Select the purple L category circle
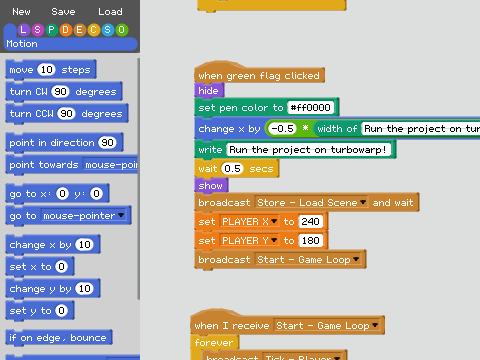The height and width of the screenshot is (360, 480). pos(23,30)
